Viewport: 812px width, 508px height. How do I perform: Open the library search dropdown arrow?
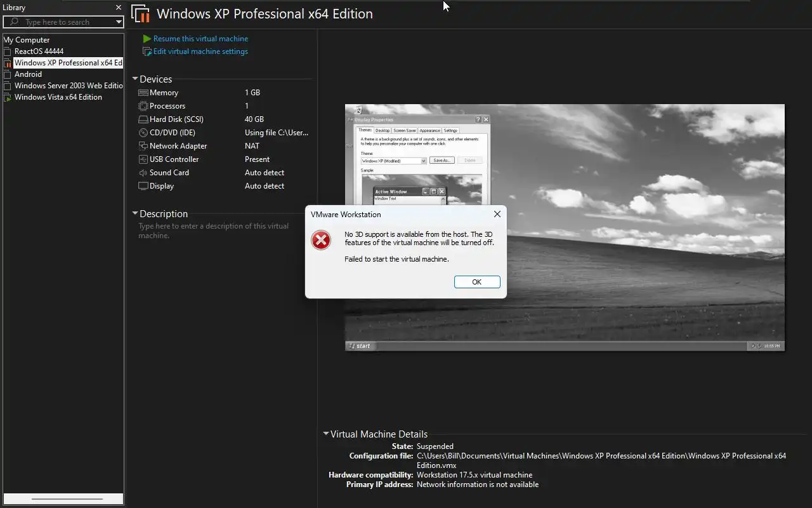119,22
